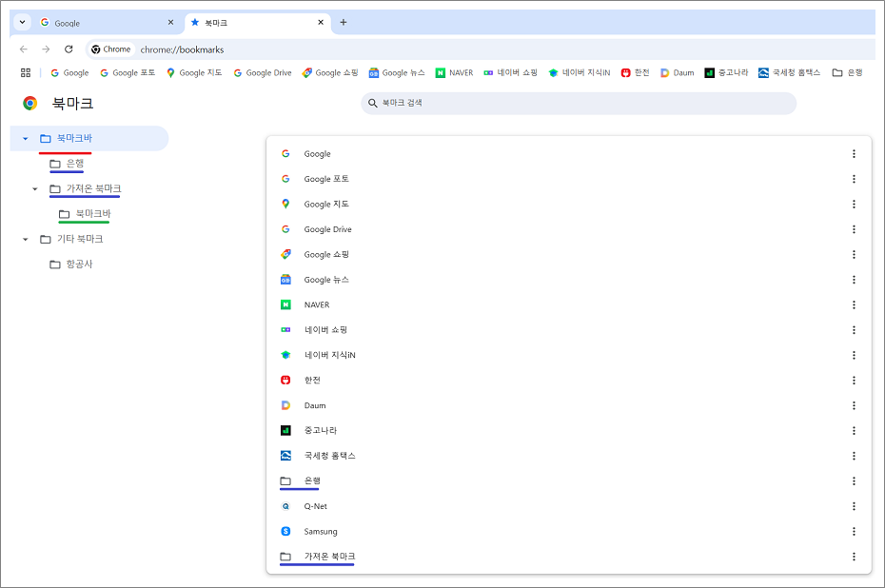This screenshot has width=885, height=588.
Task: Select 북마크바 root folder in sidebar
Action: (89, 138)
